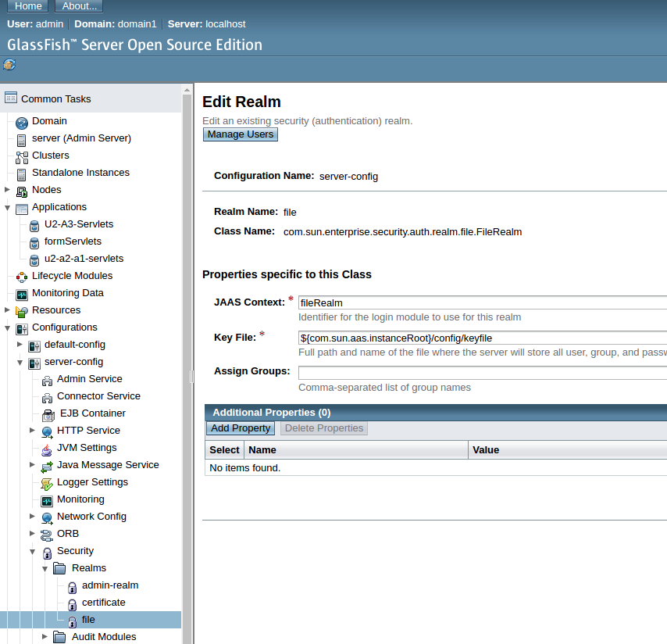
Task: Sort table by the Name column header
Action: [x=262, y=450]
